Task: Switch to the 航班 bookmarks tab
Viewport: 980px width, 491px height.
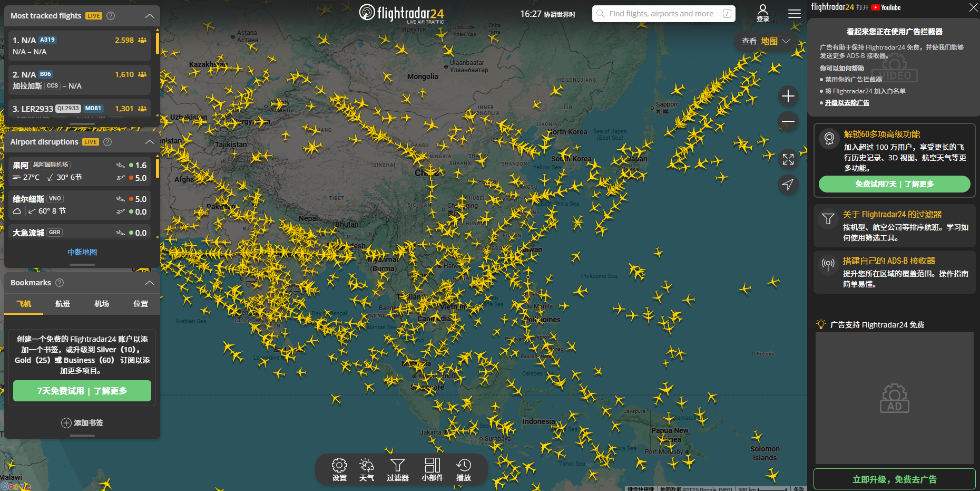Action: tap(63, 304)
